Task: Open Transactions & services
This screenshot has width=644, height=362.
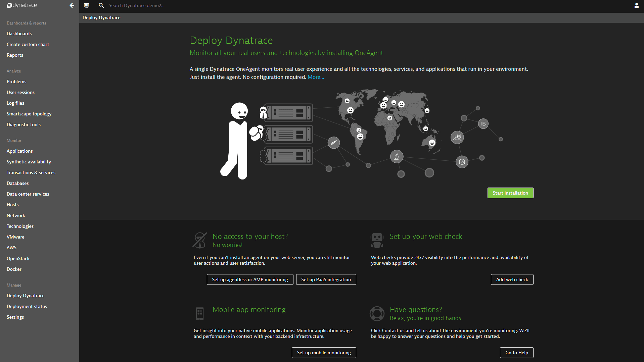Action: pyautogui.click(x=31, y=172)
